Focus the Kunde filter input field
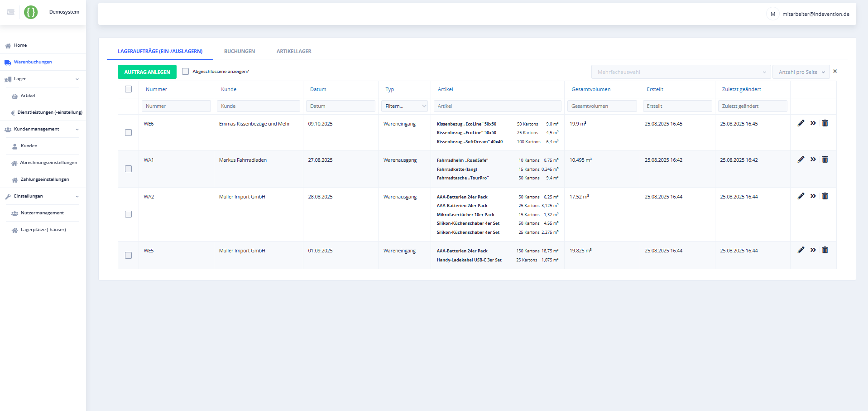Viewport: 868px width, 411px height. point(259,106)
